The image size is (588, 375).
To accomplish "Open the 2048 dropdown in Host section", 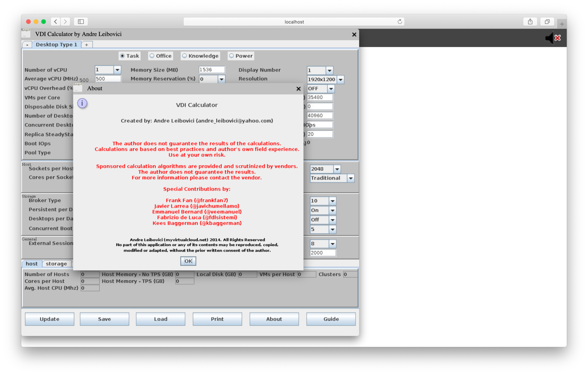I will 337,169.
